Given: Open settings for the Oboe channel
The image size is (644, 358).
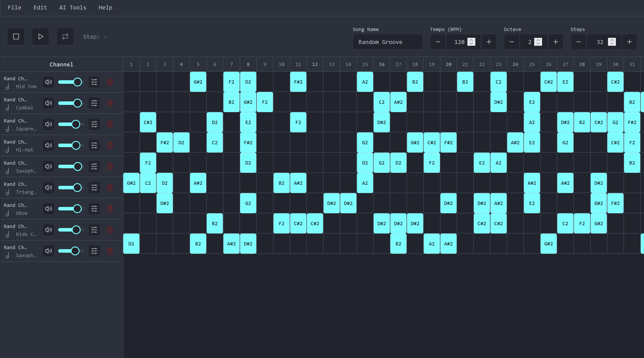Looking at the screenshot, I should tap(94, 209).
